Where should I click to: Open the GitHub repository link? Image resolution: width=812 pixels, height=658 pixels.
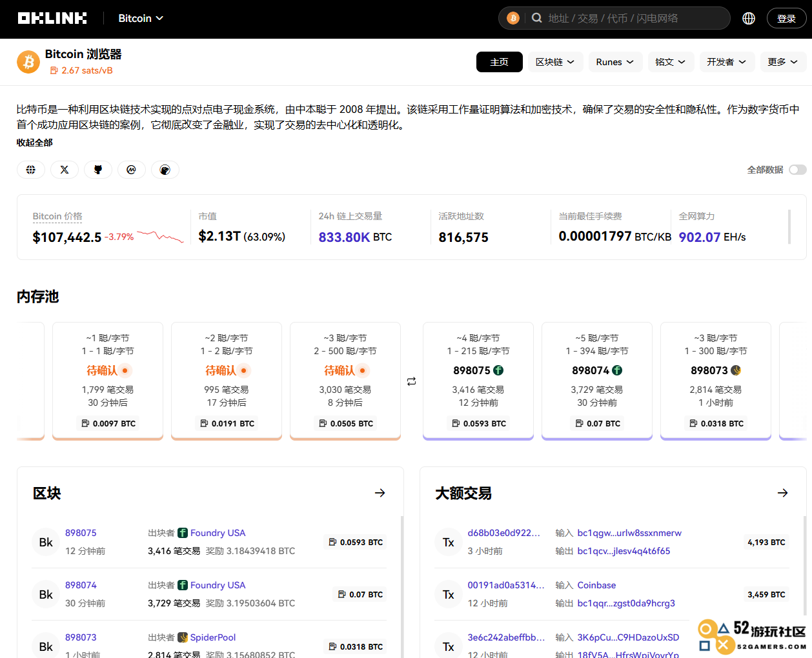tap(98, 170)
